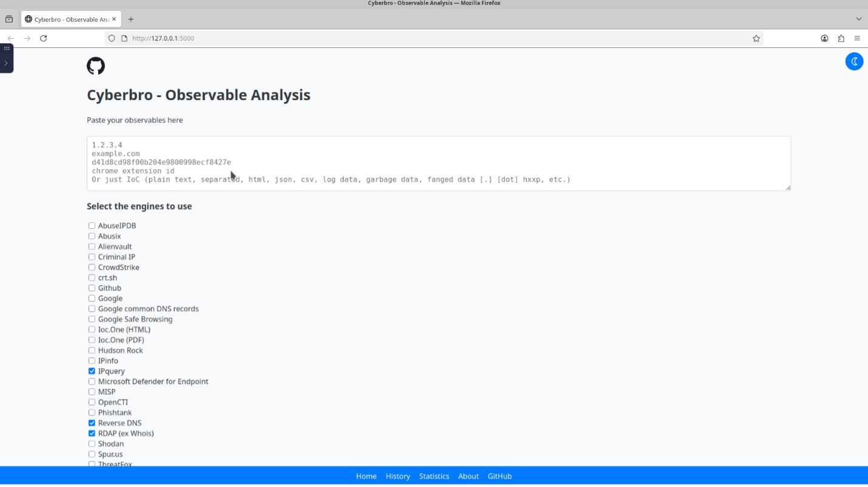Go to Home in the footer bar
The height and width of the screenshot is (487, 868).
pyautogui.click(x=366, y=476)
